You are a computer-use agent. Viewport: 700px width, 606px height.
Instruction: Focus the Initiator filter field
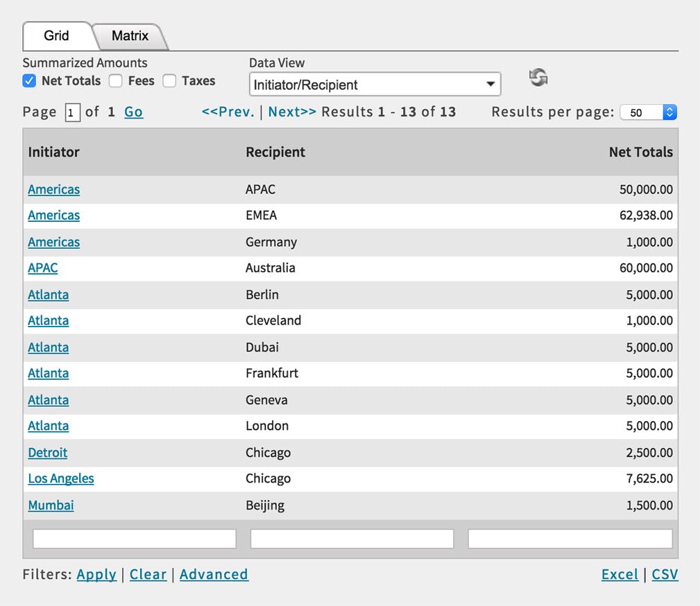point(135,539)
